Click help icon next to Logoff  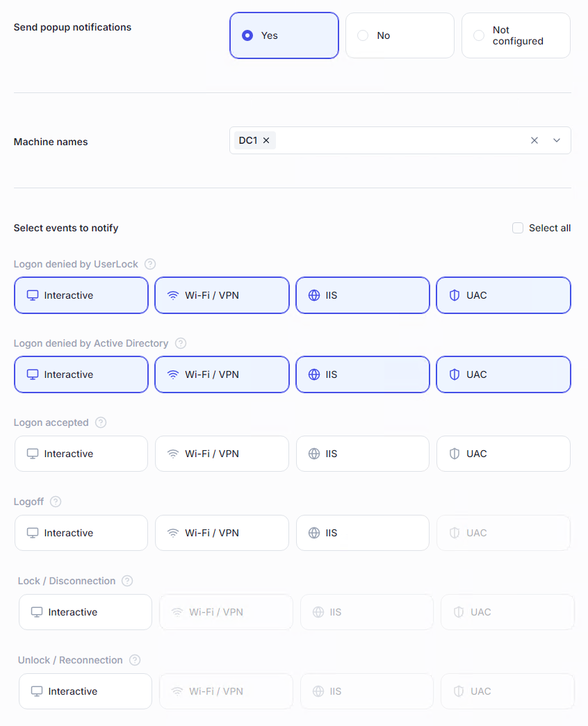(56, 502)
